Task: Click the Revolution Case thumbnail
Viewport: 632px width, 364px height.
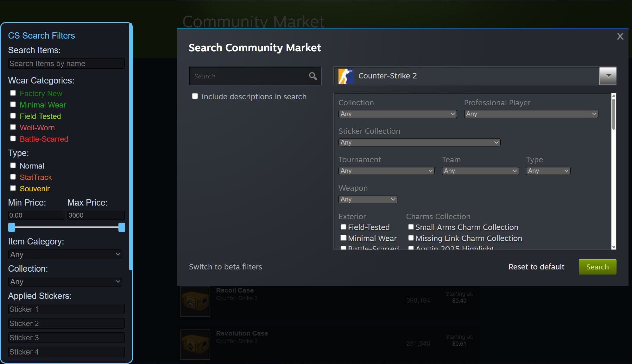Action: [x=195, y=344]
